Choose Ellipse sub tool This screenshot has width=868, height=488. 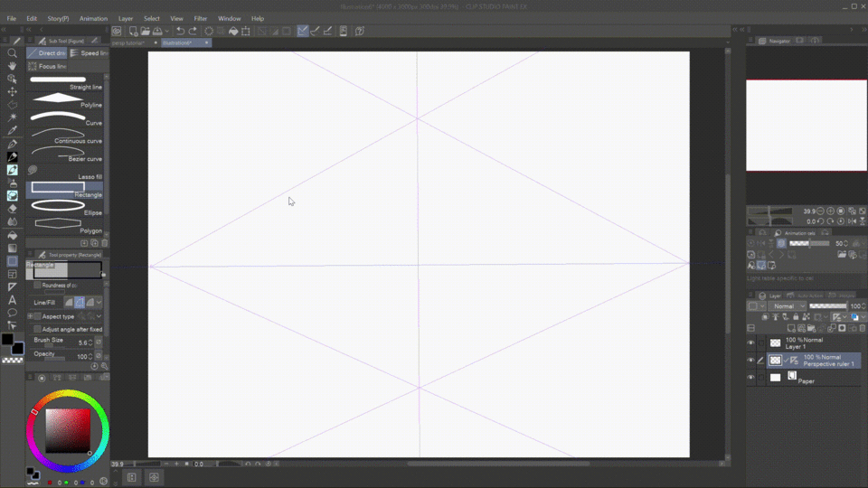(x=65, y=208)
